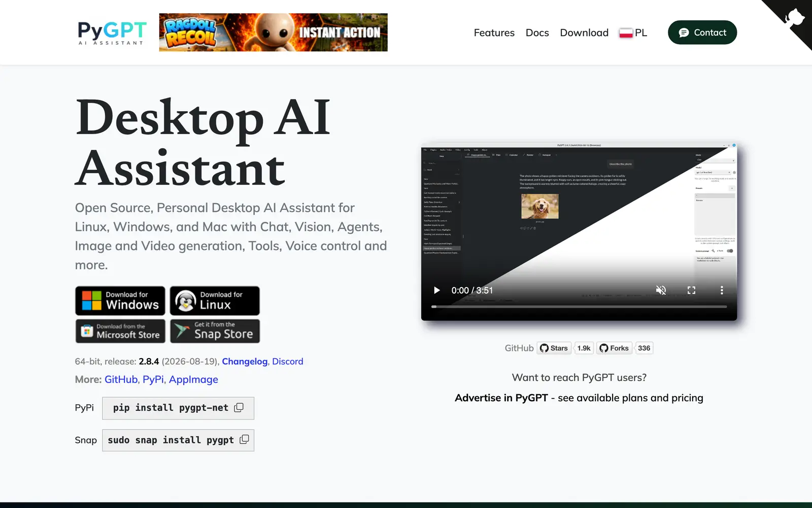
Task: Open the Docs menu item
Action: point(537,33)
